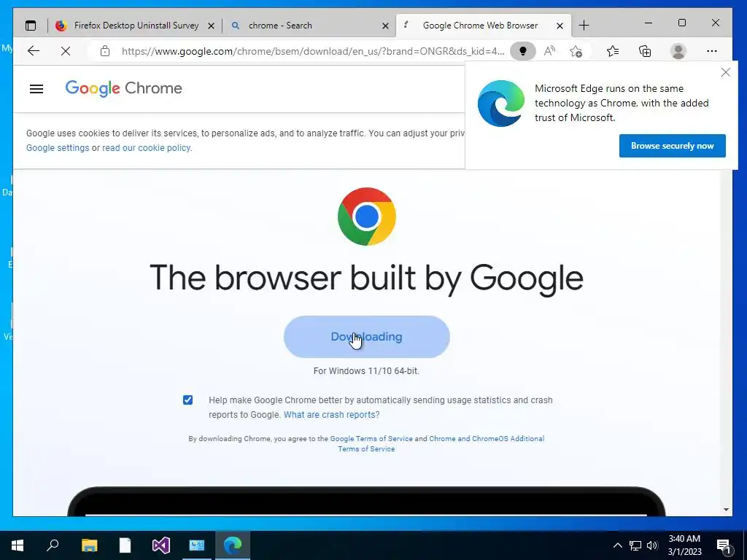This screenshot has width=747, height=560.
Task: Open What are crash reports link
Action: pyautogui.click(x=332, y=415)
